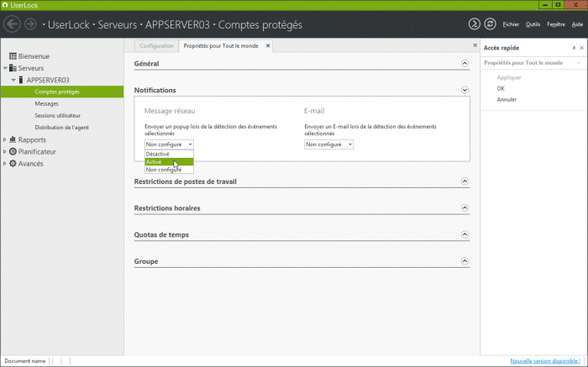Collapse Propriétés pour Tout le monde quick-access group
This screenshot has height=367, width=588.
pyautogui.click(x=579, y=63)
